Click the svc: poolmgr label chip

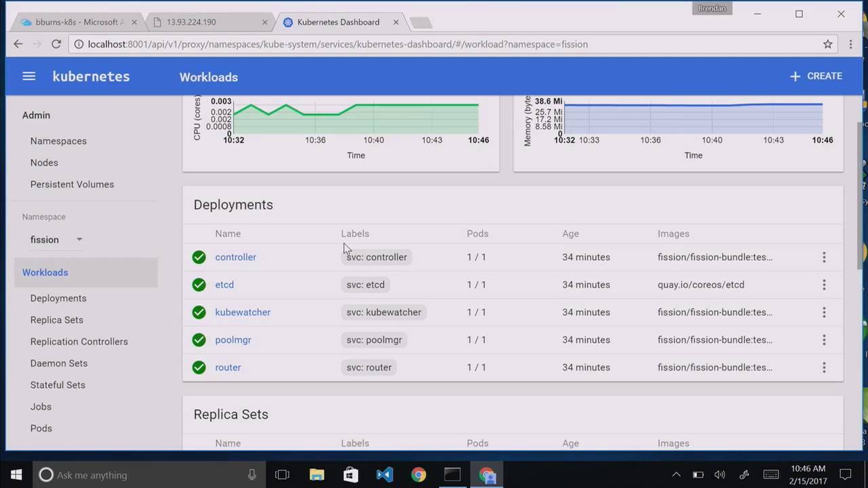point(374,340)
